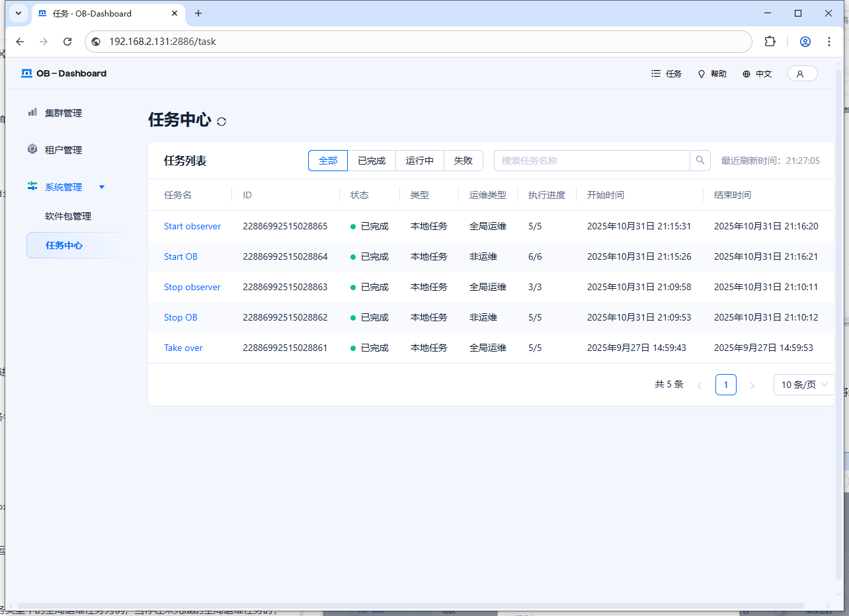Image resolution: width=849 pixels, height=616 pixels.
Task: Reload the page with browser refresh
Action: pyautogui.click(x=67, y=42)
